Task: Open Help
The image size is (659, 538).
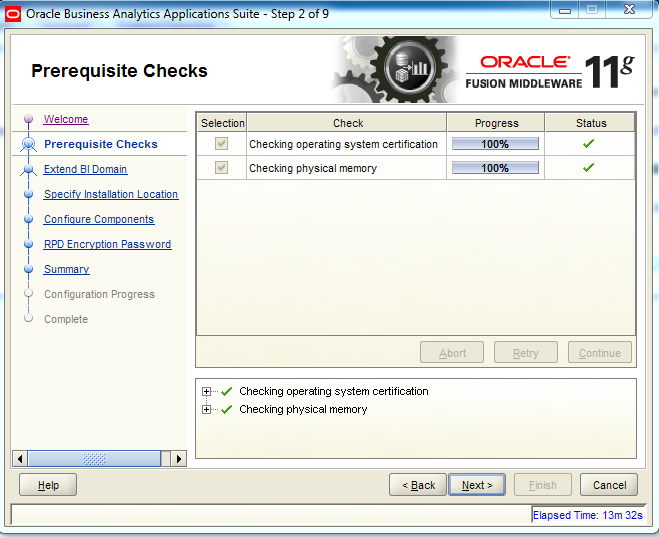Action: point(48,485)
